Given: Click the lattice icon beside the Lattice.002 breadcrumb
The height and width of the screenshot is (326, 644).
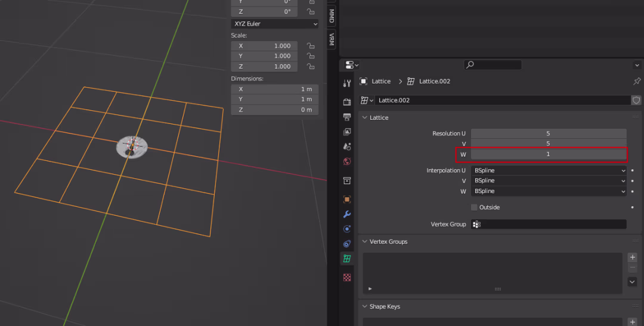Looking at the screenshot, I should click(411, 81).
